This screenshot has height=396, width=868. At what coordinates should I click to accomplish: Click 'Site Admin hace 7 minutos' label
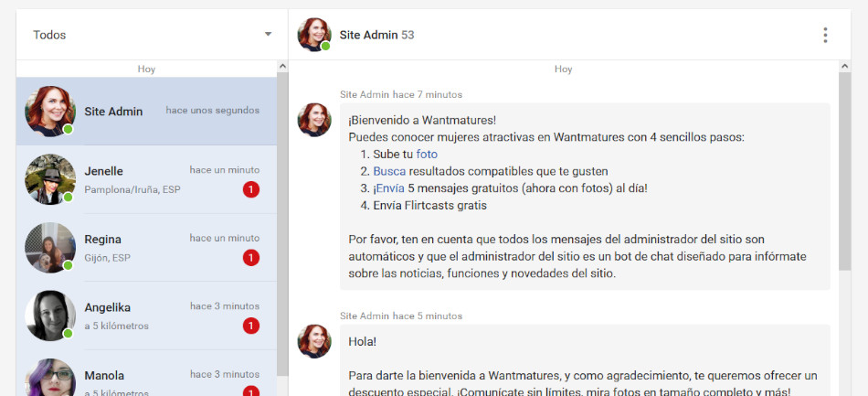click(x=401, y=95)
